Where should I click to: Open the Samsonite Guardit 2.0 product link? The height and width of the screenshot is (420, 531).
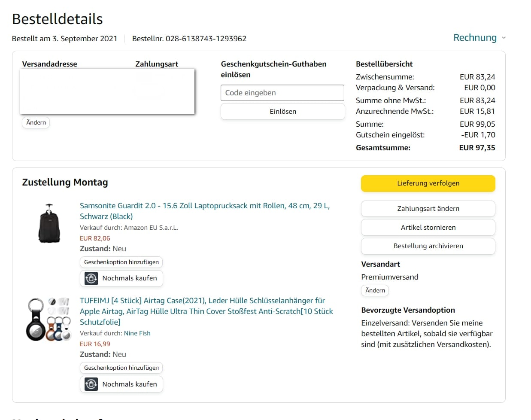click(x=204, y=206)
